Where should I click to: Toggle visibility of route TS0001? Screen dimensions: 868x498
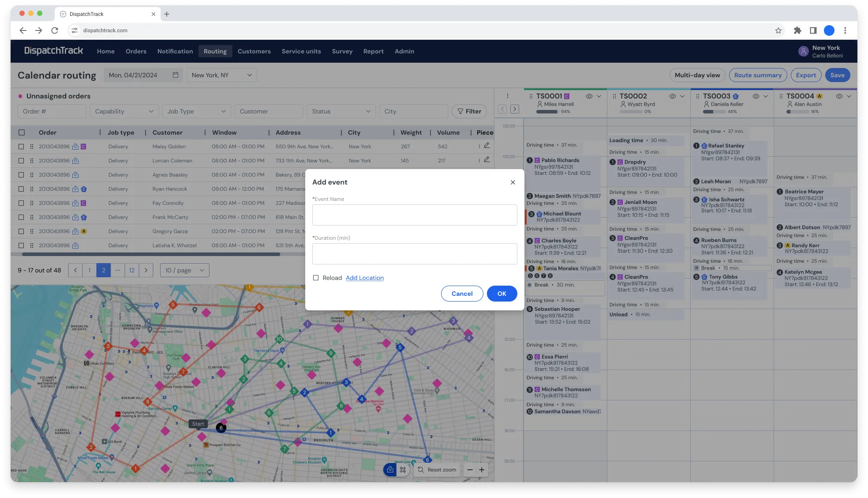coord(589,96)
